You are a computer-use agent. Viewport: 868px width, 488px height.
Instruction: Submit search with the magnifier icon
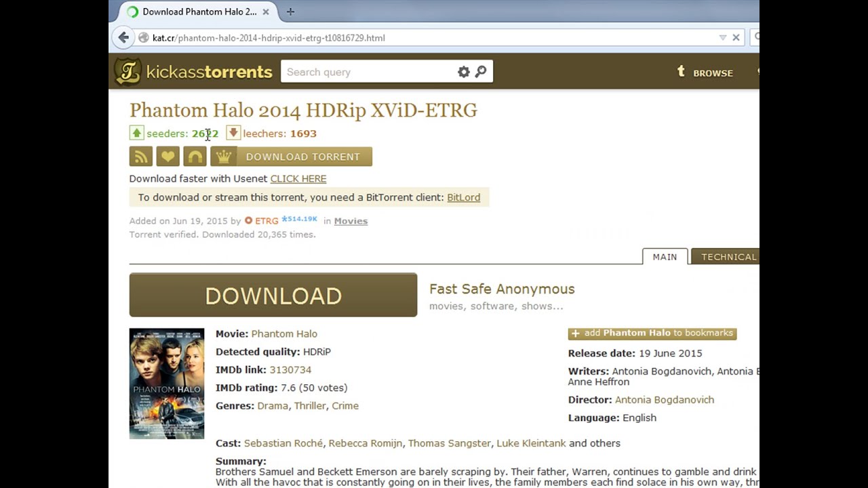[481, 72]
